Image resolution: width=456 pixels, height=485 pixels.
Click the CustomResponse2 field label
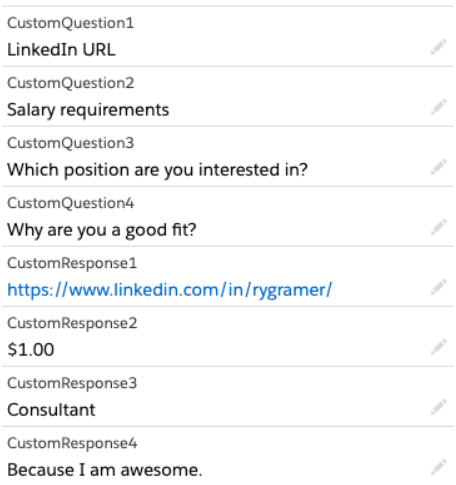[x=72, y=323]
